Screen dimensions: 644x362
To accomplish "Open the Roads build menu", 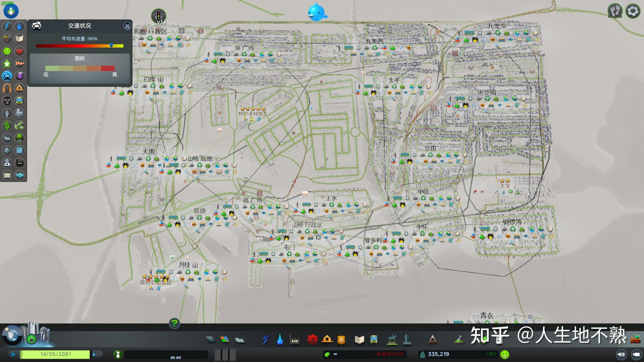I will coord(210,340).
